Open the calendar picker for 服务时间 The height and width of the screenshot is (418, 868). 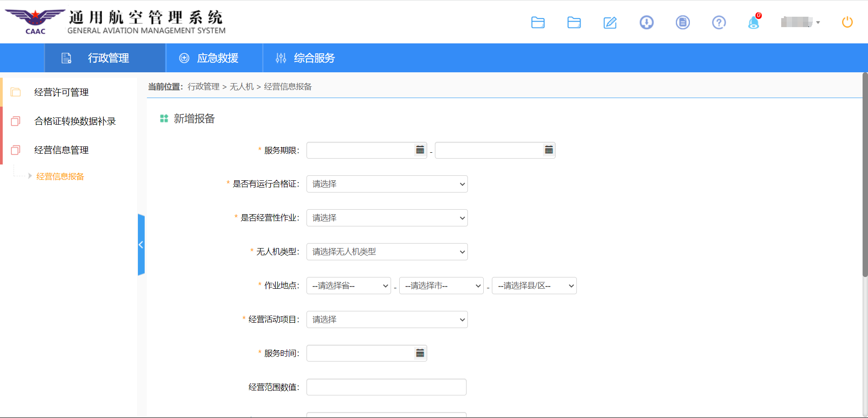(x=420, y=353)
